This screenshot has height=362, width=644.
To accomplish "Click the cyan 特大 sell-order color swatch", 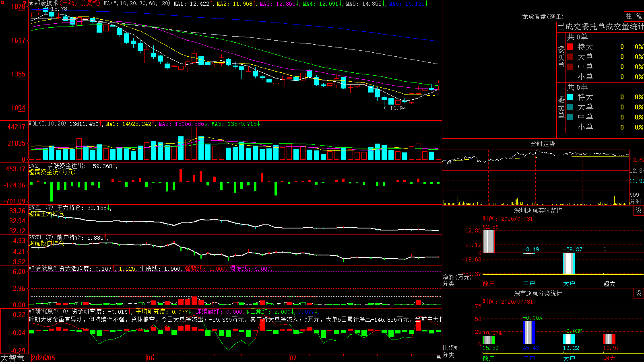I will tap(570, 97).
